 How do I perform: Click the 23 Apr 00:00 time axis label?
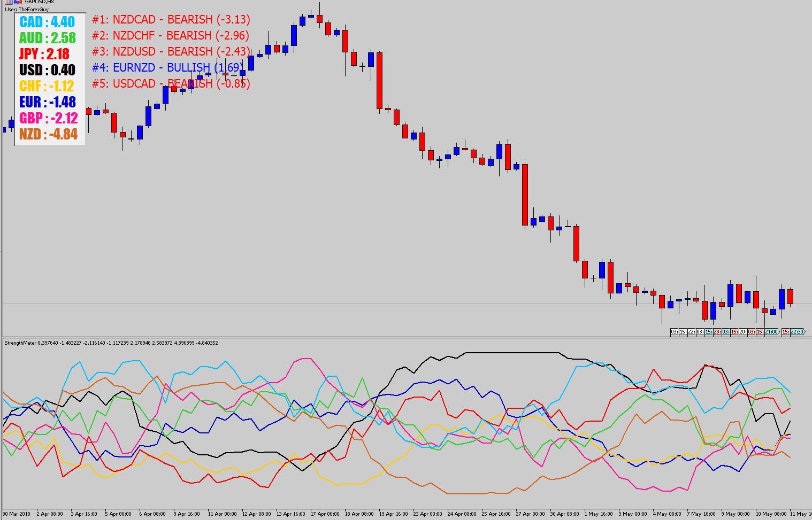tap(427, 514)
